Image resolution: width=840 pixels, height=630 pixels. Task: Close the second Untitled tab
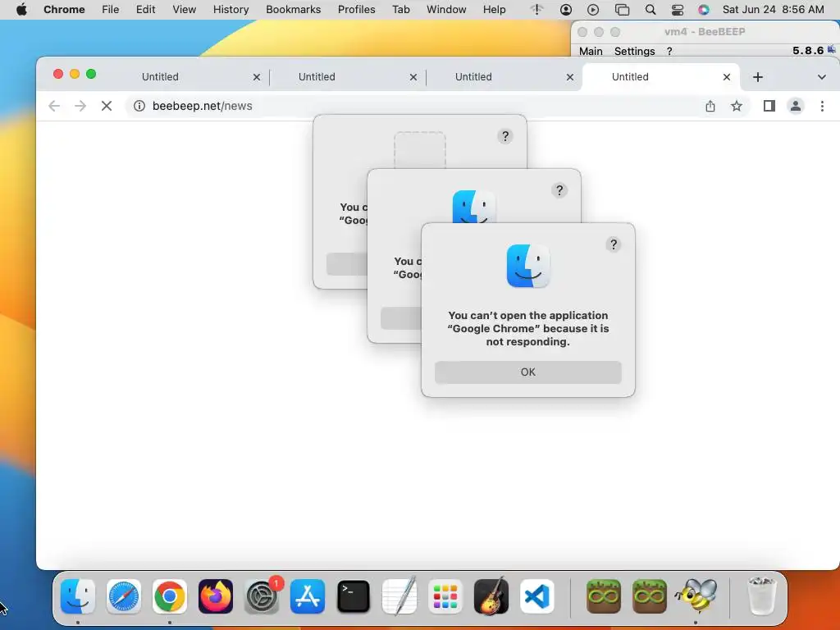(x=413, y=77)
